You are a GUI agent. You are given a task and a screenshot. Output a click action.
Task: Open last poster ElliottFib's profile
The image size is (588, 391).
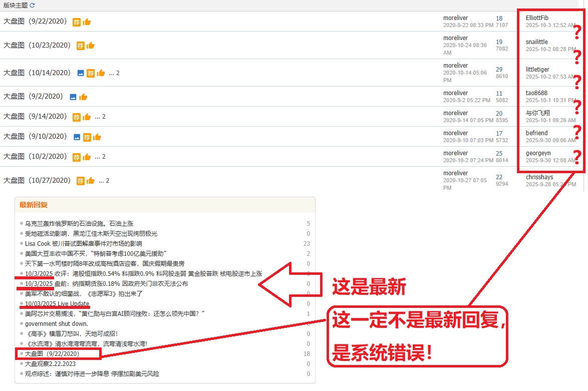[537, 18]
